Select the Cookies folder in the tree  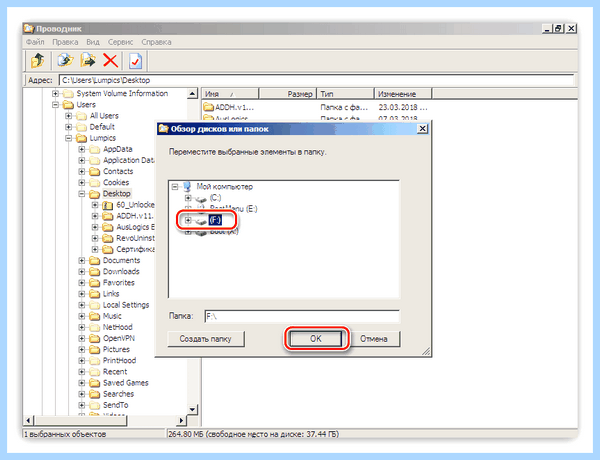(116, 183)
